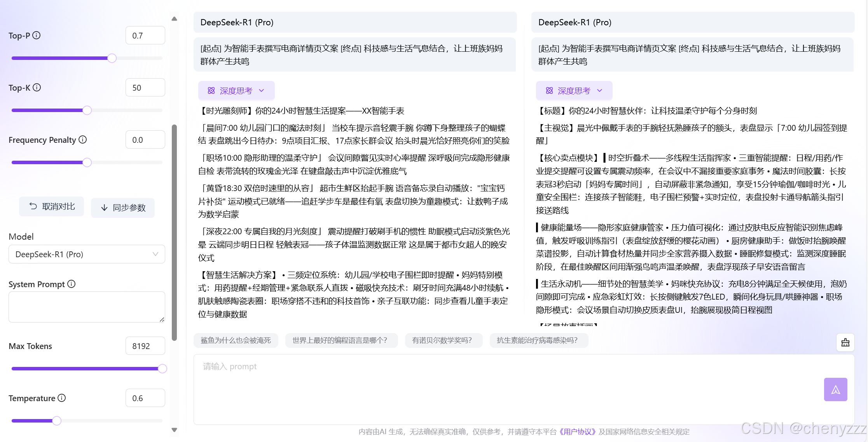868x442 pixels.
Task: Open the 用户协议 link
Action: pyautogui.click(x=577, y=431)
